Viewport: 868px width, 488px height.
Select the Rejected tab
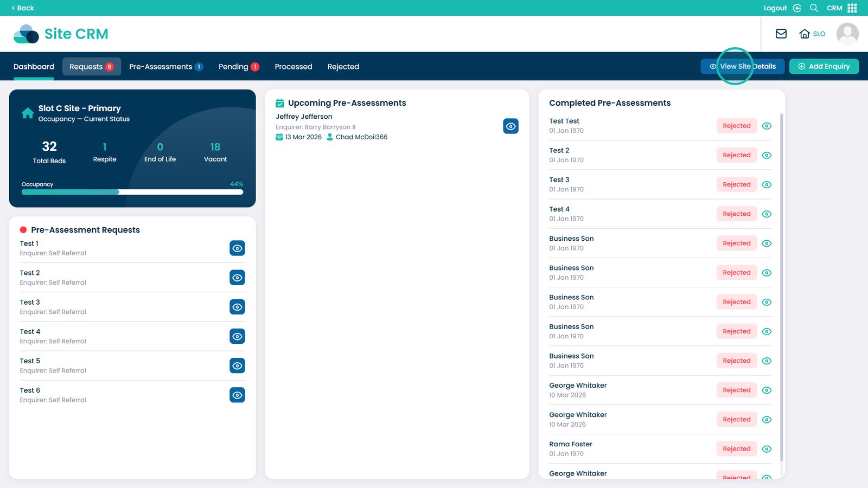(343, 67)
